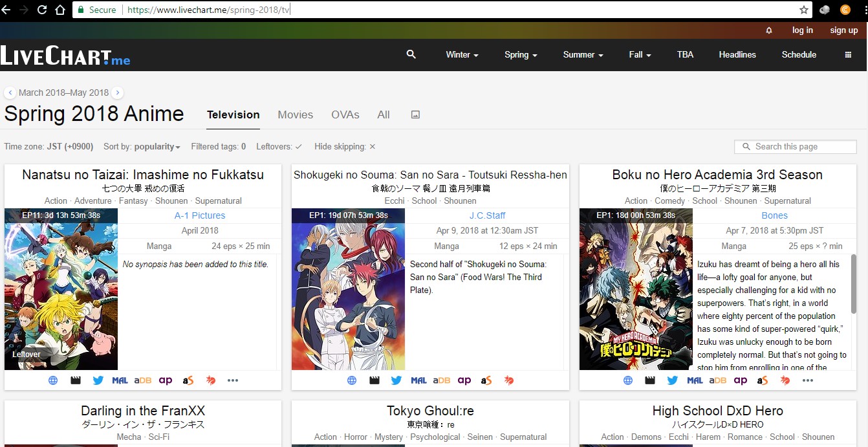Select the Television tab
The height and width of the screenshot is (447, 868).
coord(233,114)
